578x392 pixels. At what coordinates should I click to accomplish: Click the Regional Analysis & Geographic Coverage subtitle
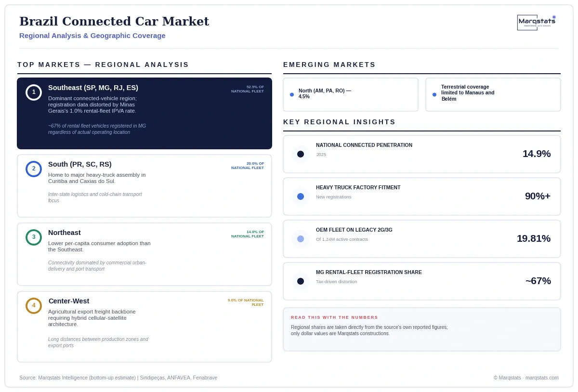tap(92, 36)
